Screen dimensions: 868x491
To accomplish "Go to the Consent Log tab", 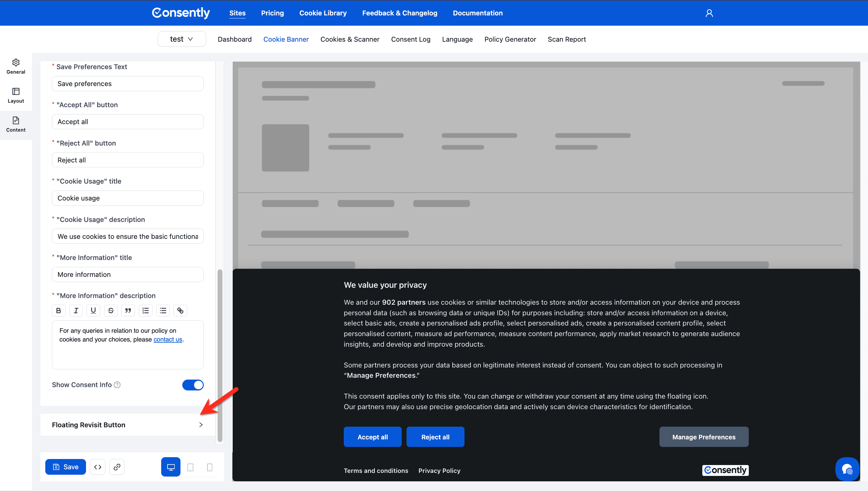I will point(410,39).
